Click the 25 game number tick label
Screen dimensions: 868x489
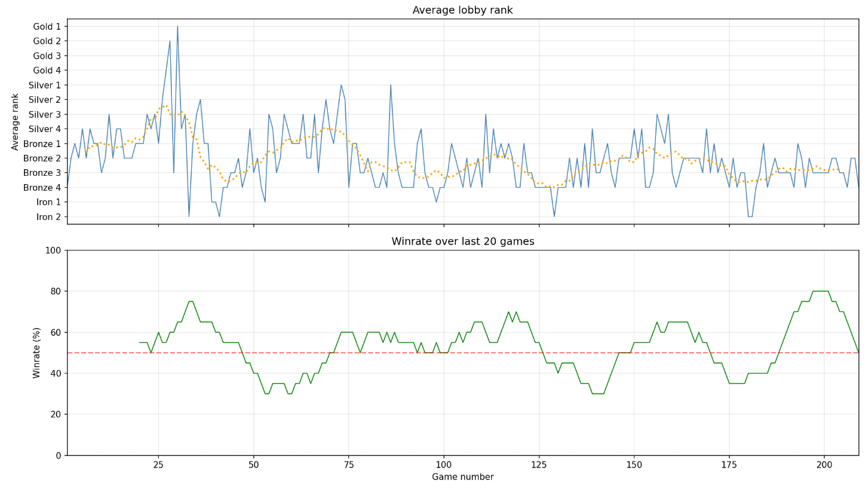click(158, 465)
